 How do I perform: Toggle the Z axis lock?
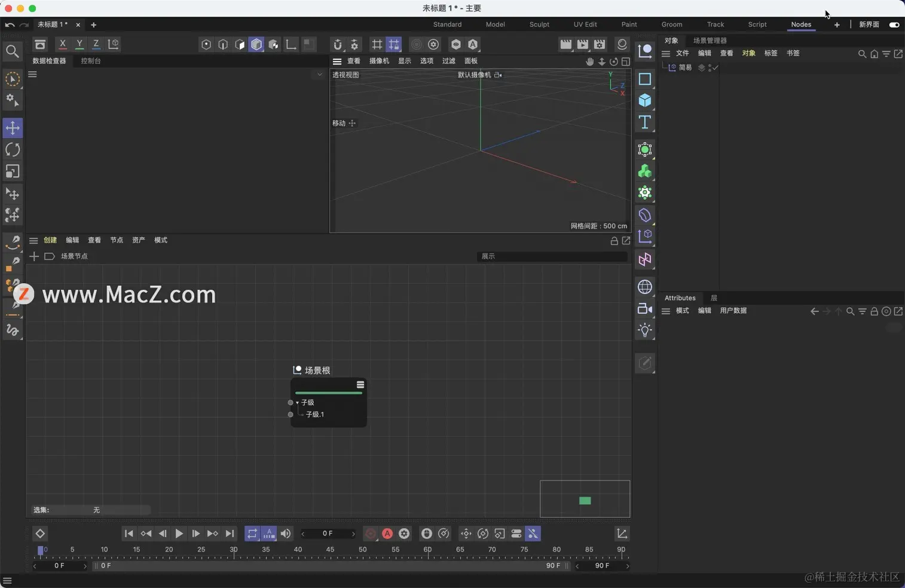click(96, 44)
